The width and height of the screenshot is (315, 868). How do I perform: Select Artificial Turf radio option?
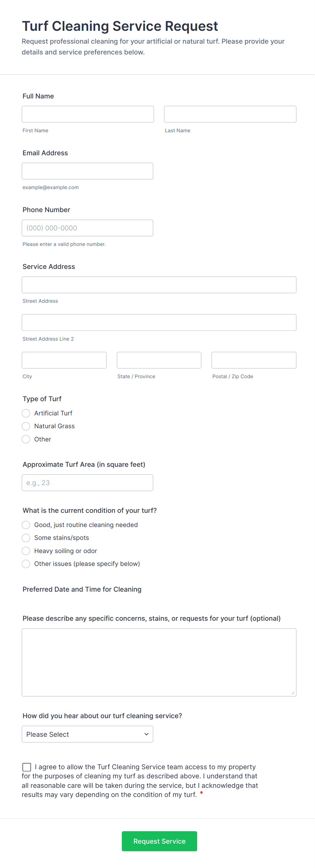click(x=26, y=413)
